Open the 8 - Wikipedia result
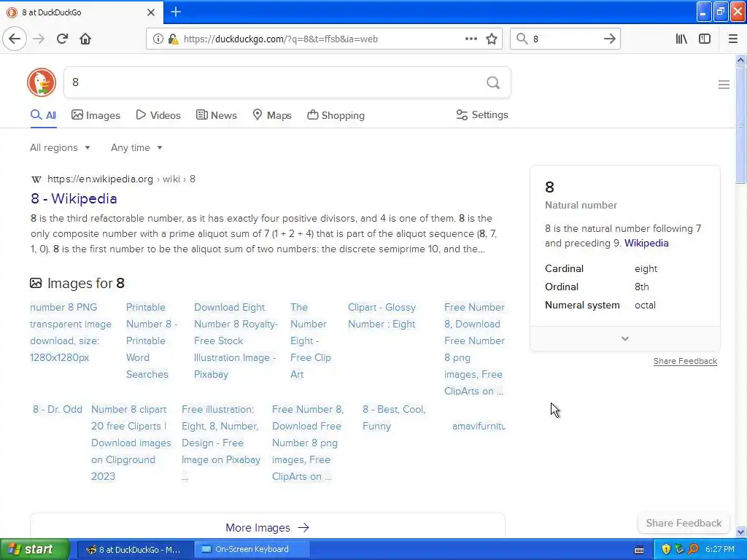Viewport: 747px width, 560px height. [x=74, y=198]
